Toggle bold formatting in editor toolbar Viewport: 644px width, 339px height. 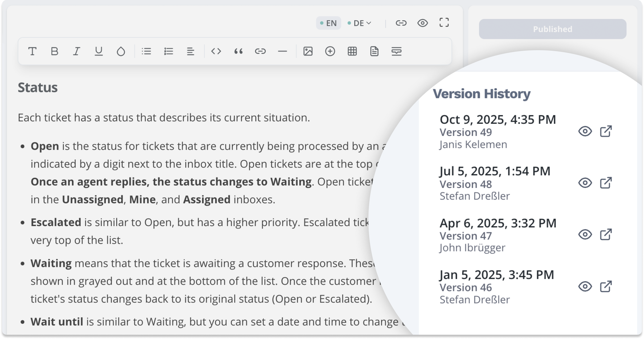(x=54, y=51)
